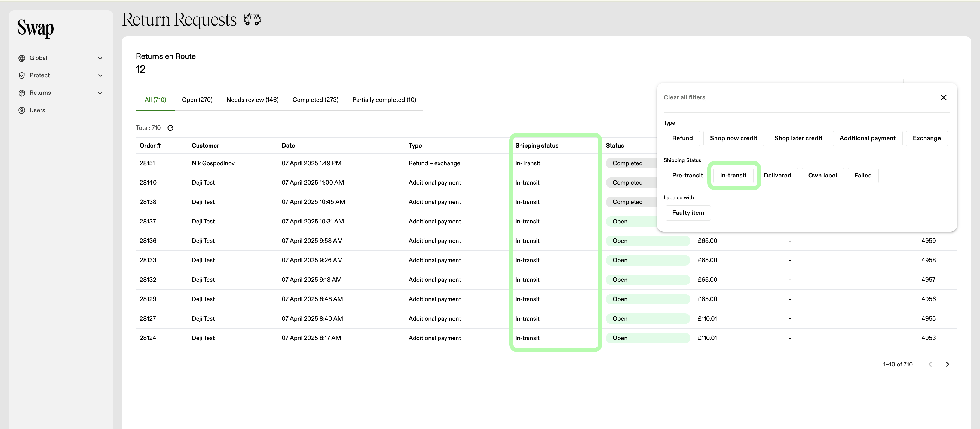Click value 4959 in order 28136 row

[928, 241]
